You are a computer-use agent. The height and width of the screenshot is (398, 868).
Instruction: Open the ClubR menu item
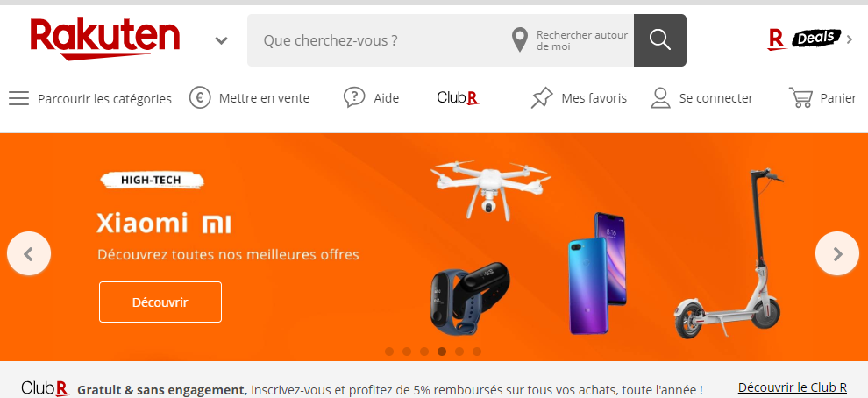tap(458, 98)
